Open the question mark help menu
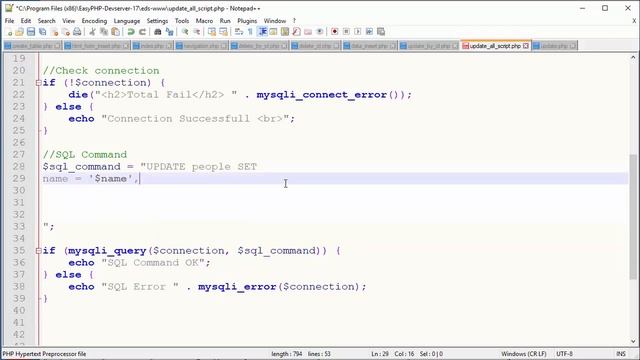640x360 pixels. tap(294, 21)
